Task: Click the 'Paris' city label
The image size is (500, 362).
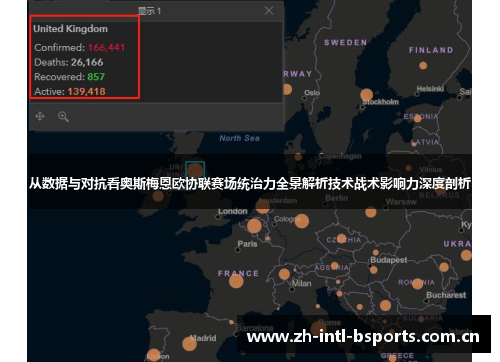Action: [x=247, y=244]
